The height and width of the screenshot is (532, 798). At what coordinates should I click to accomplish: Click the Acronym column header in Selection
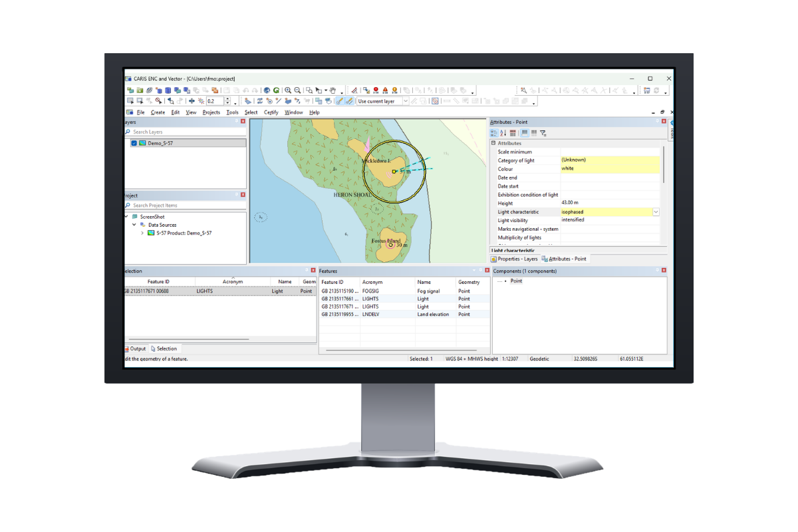233,282
